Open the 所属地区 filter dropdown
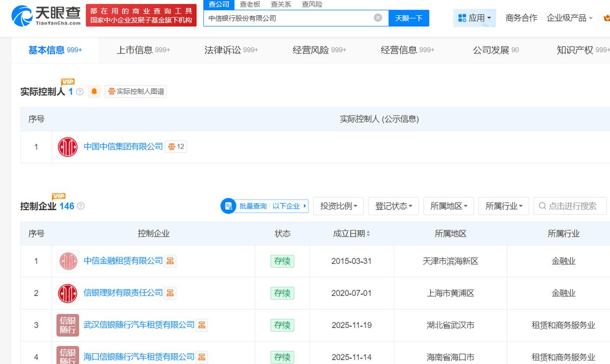The height and width of the screenshot is (364, 610). (x=448, y=206)
